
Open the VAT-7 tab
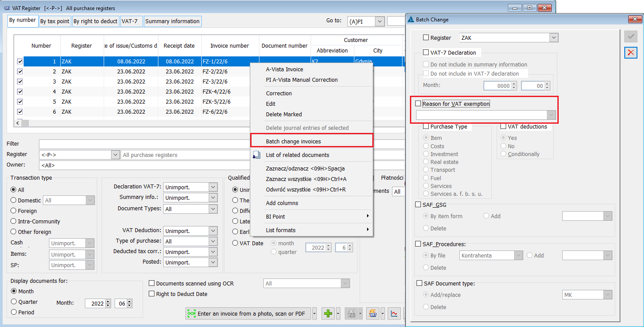point(131,21)
